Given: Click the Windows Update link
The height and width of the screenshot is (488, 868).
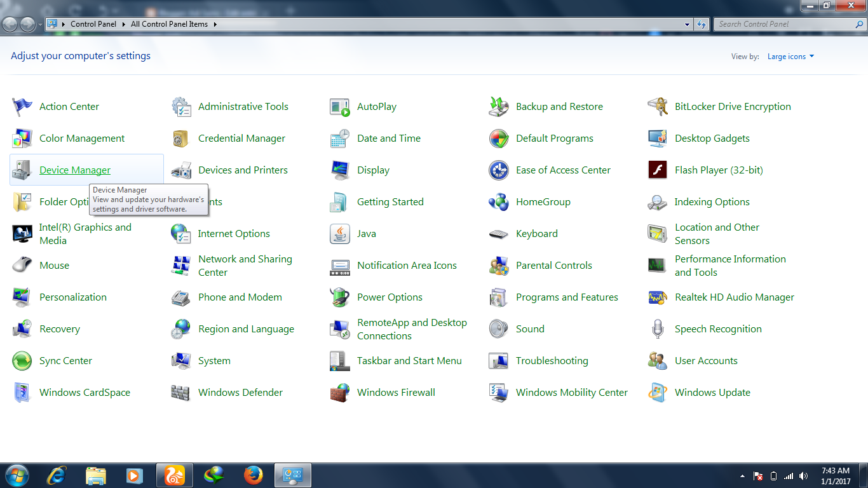Looking at the screenshot, I should (x=712, y=393).
